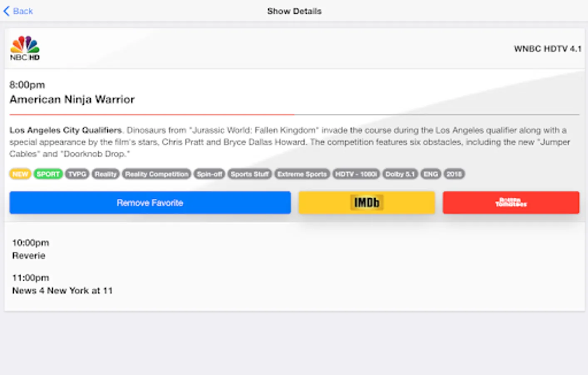Click the 2018 year tag
This screenshot has width=588, height=375.
[x=454, y=174]
